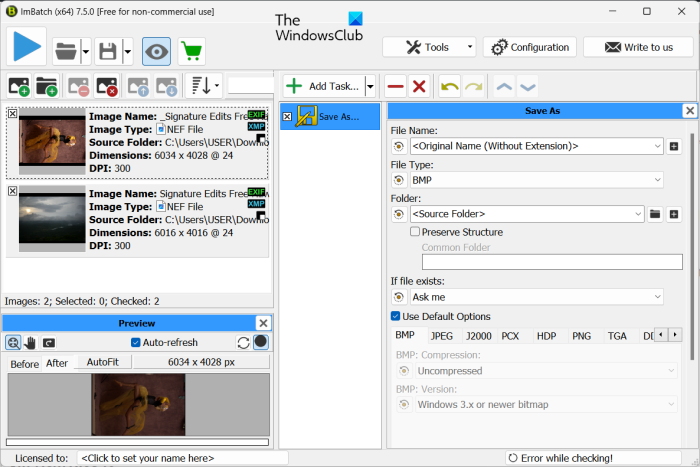Click the Write to us button

click(638, 47)
